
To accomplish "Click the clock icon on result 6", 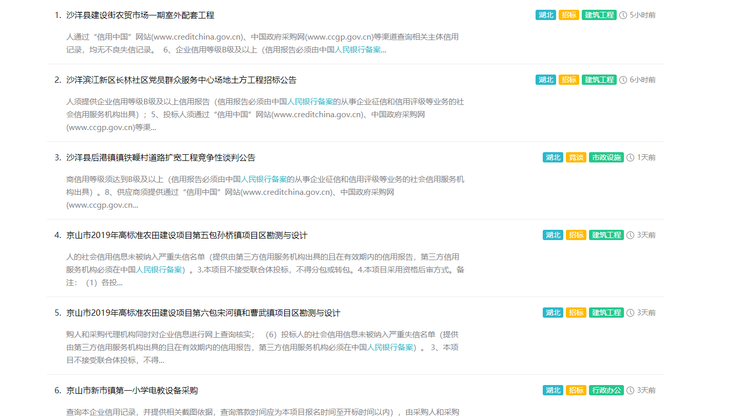I will [631, 390].
